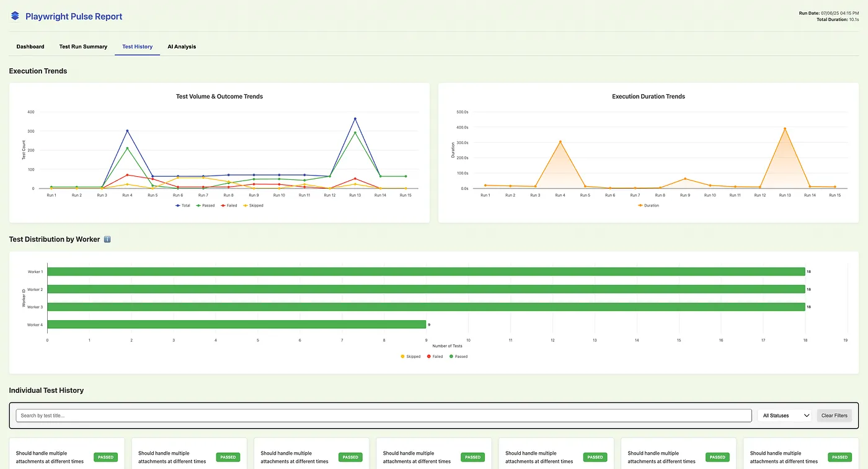
Task: Switch to the Dashboard tab
Action: coord(30,47)
